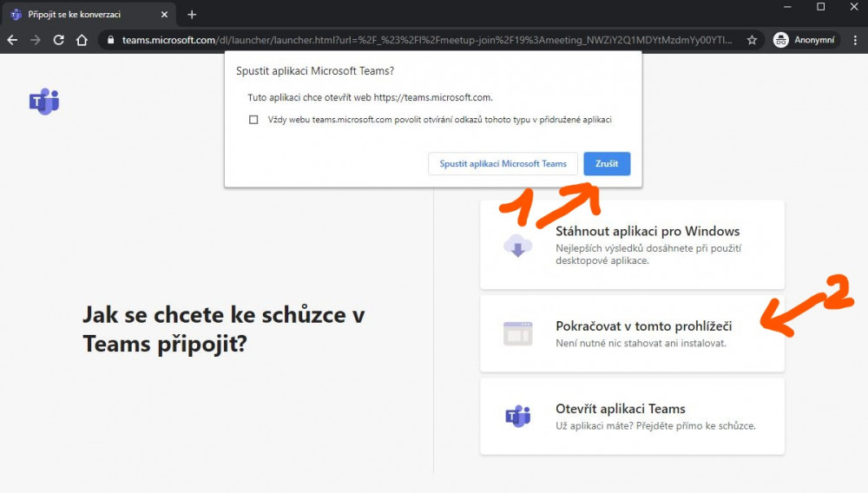This screenshot has width=868, height=493.
Task: Open the Anonymní incognito profile indicator
Action: (806, 40)
